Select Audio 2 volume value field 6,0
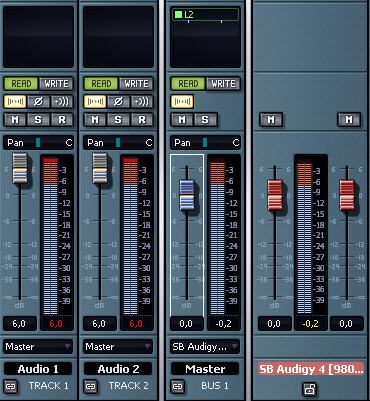Image resolution: width=370 pixels, height=401 pixels. (100, 324)
